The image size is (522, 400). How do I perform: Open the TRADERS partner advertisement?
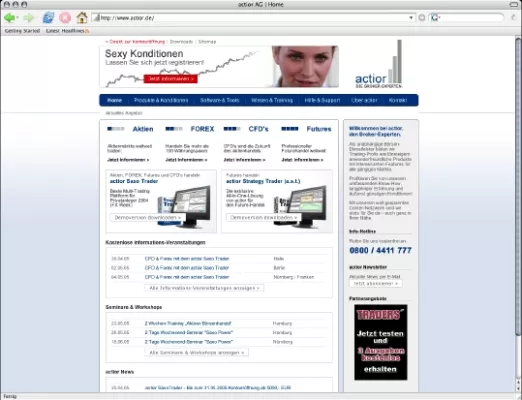click(381, 342)
